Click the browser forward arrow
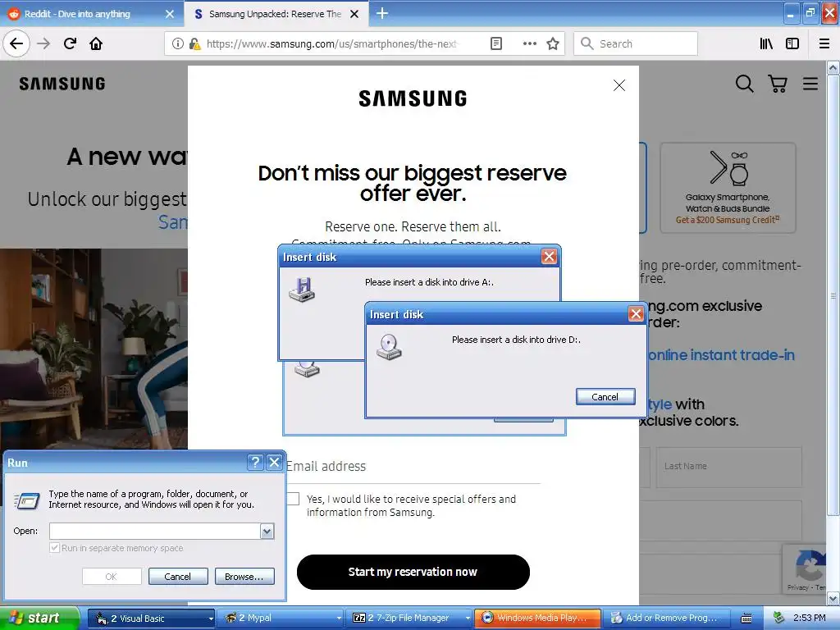Image resolution: width=840 pixels, height=630 pixels. (43, 43)
